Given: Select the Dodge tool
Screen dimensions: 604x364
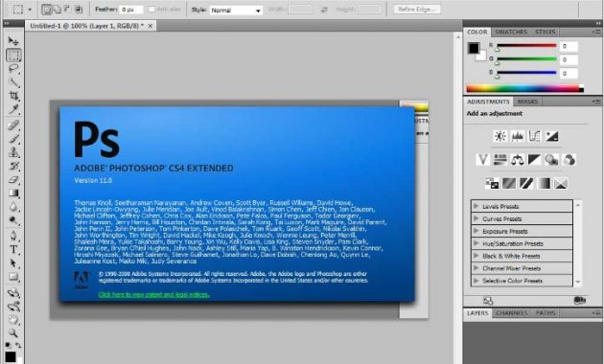Looking at the screenshot, I should (x=13, y=220).
